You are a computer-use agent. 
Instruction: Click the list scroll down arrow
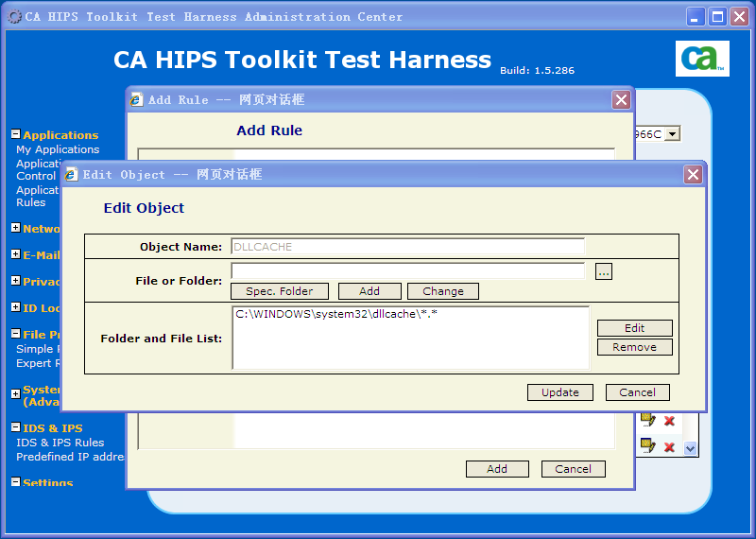(x=690, y=448)
